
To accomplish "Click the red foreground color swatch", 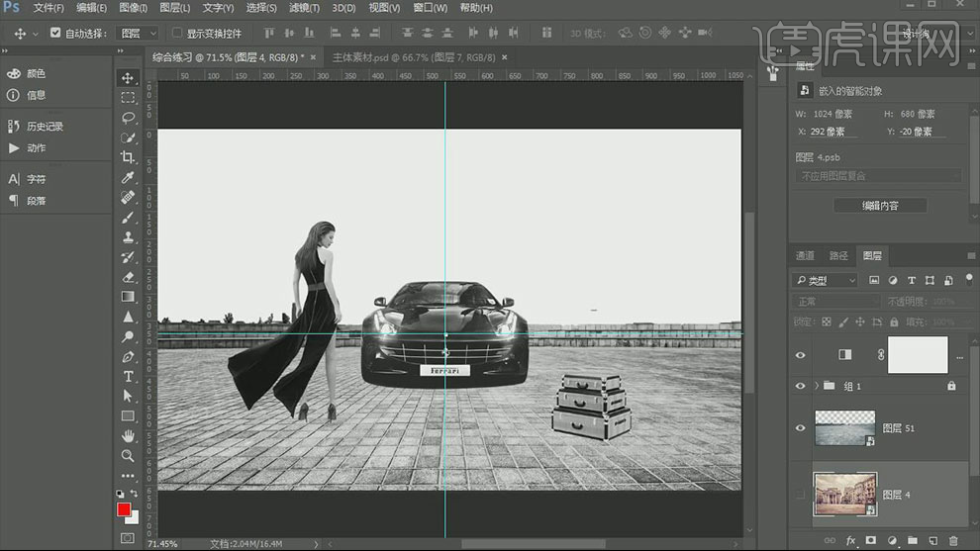I will [124, 509].
